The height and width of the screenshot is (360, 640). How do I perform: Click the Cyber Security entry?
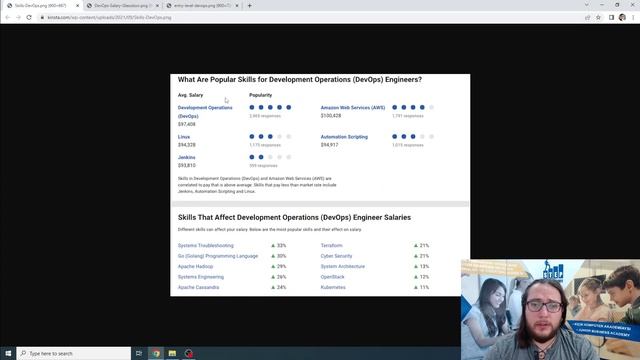point(336,256)
